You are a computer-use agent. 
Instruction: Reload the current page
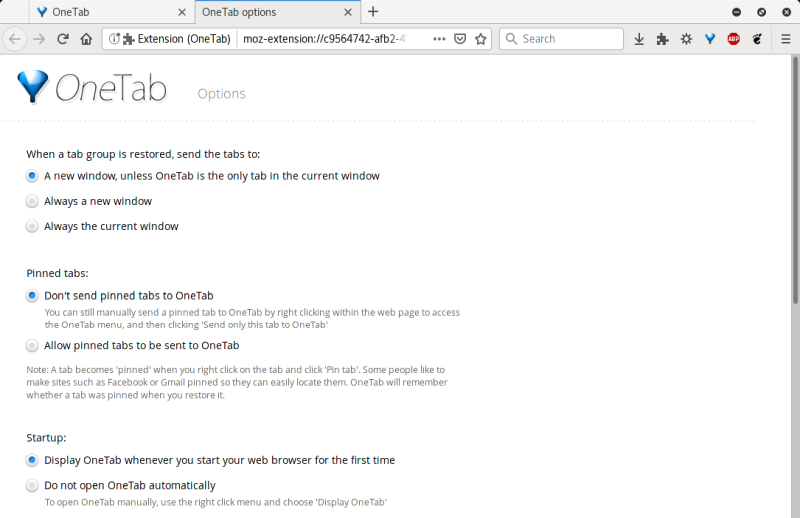click(x=63, y=39)
